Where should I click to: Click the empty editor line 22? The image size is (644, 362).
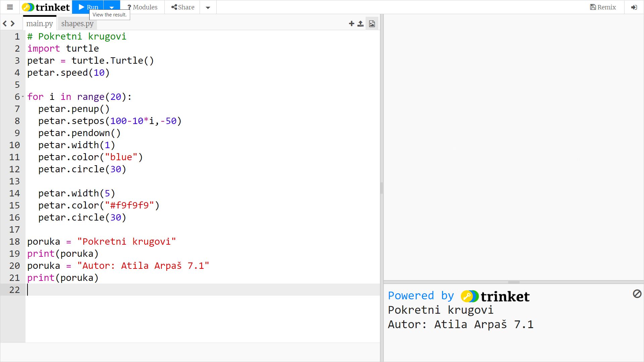click(x=201, y=290)
